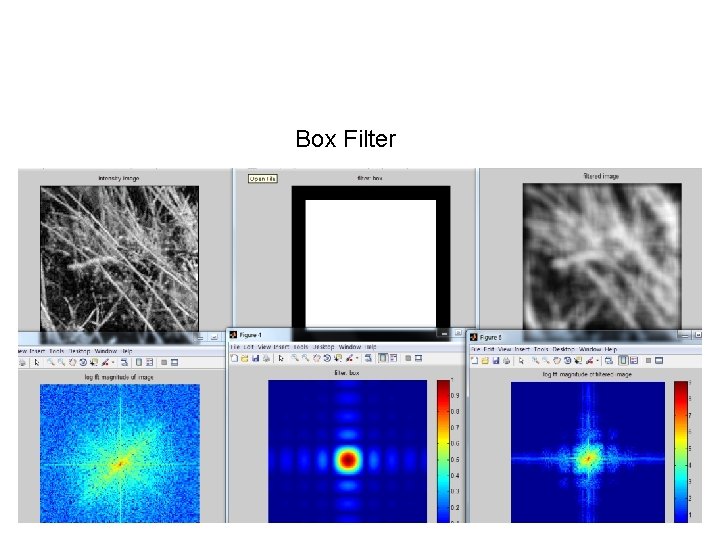Click Show Plot Tools in Figure 1 toolbar
This screenshot has height=540, width=720.
click(418, 358)
